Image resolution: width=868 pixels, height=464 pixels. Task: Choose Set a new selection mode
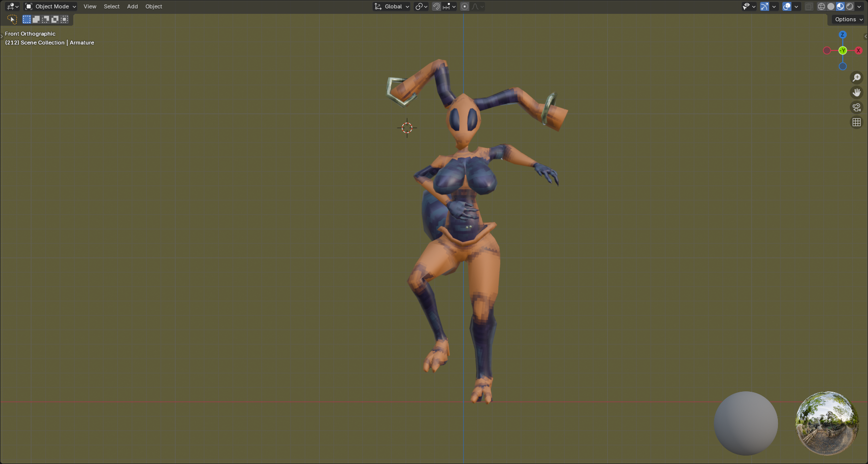[27, 19]
